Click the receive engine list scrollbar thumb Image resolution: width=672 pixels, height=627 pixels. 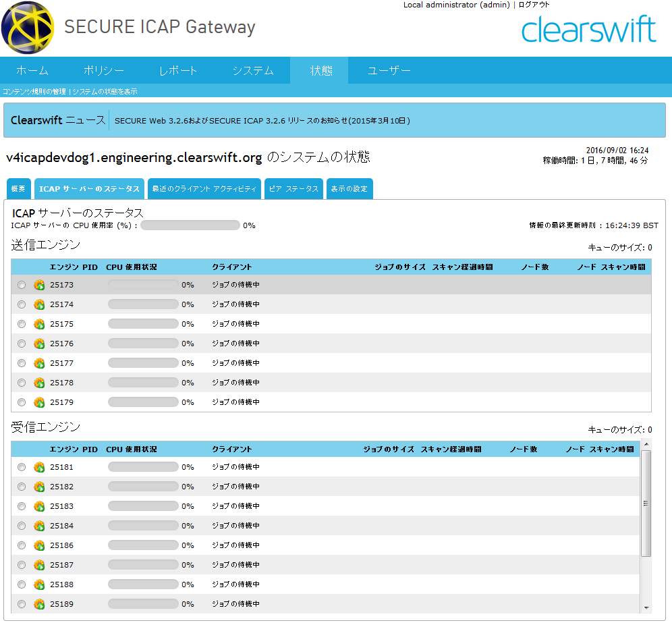tap(646, 503)
